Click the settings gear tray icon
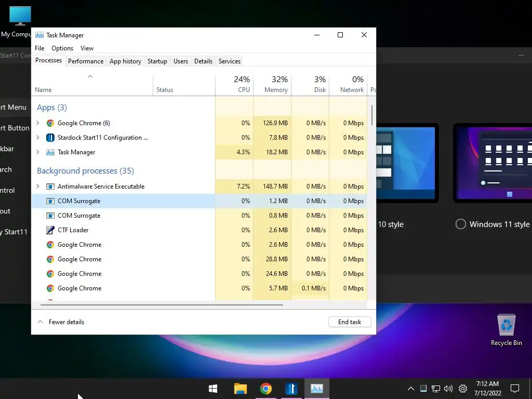This screenshot has height=399, width=532. click(x=463, y=389)
